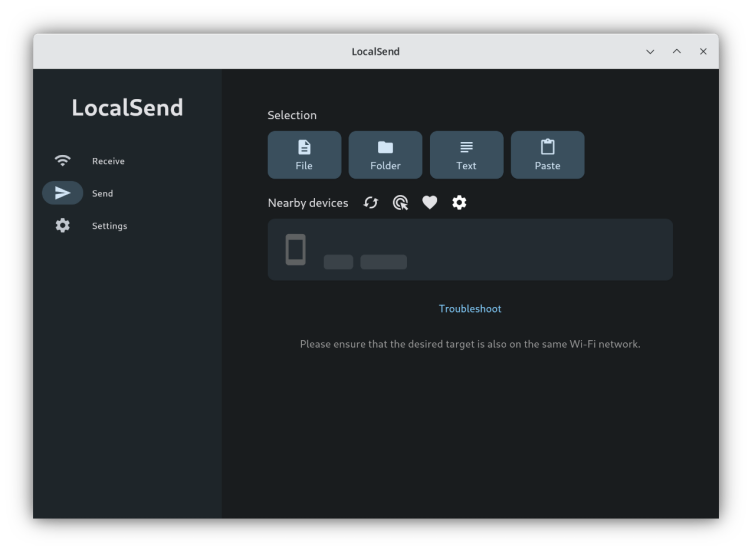This screenshot has height=551, width=752.
Task: Click the phone icon in device card
Action: point(295,249)
